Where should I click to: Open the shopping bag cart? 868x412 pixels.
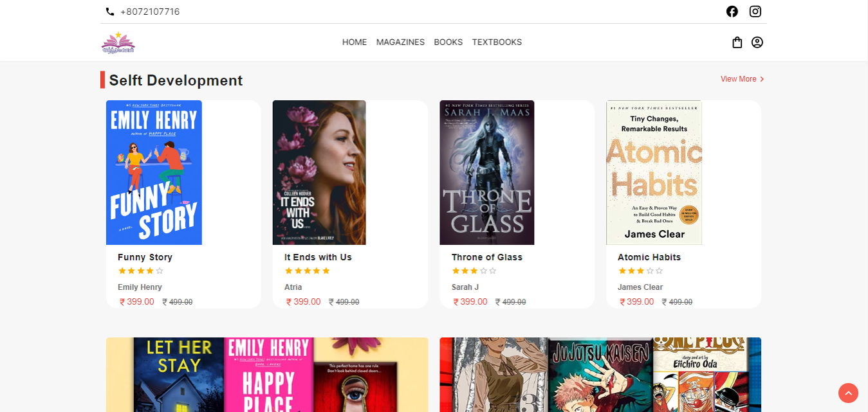coord(737,42)
